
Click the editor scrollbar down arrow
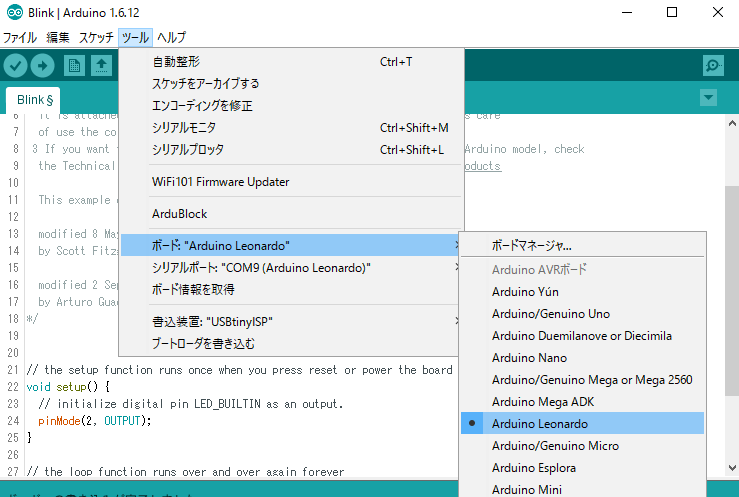(x=732, y=468)
